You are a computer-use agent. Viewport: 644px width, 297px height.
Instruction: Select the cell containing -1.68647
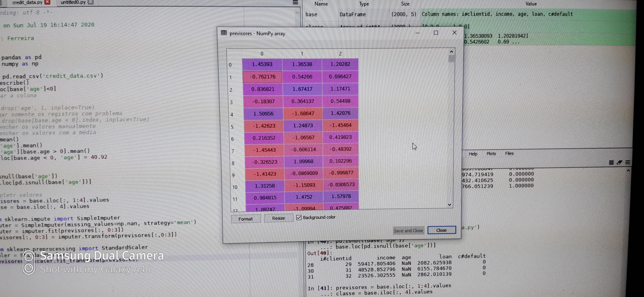(x=303, y=114)
